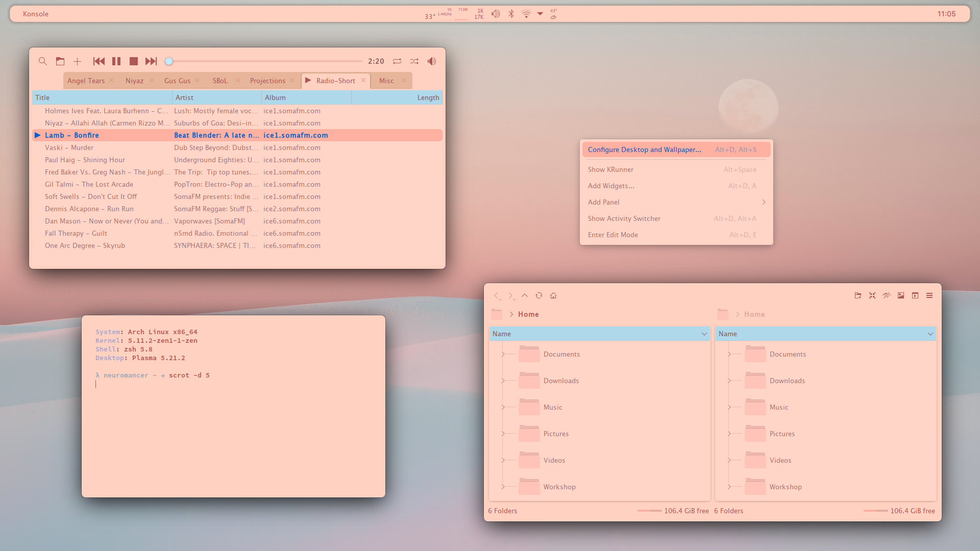Image resolution: width=980 pixels, height=551 pixels.
Task: Select Add Widgets from context menu
Action: (x=611, y=186)
